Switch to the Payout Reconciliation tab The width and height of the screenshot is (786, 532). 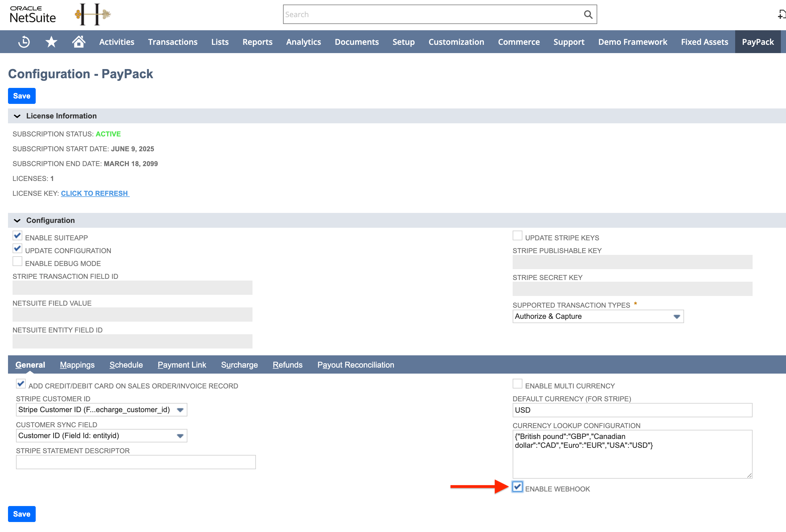pyautogui.click(x=356, y=365)
